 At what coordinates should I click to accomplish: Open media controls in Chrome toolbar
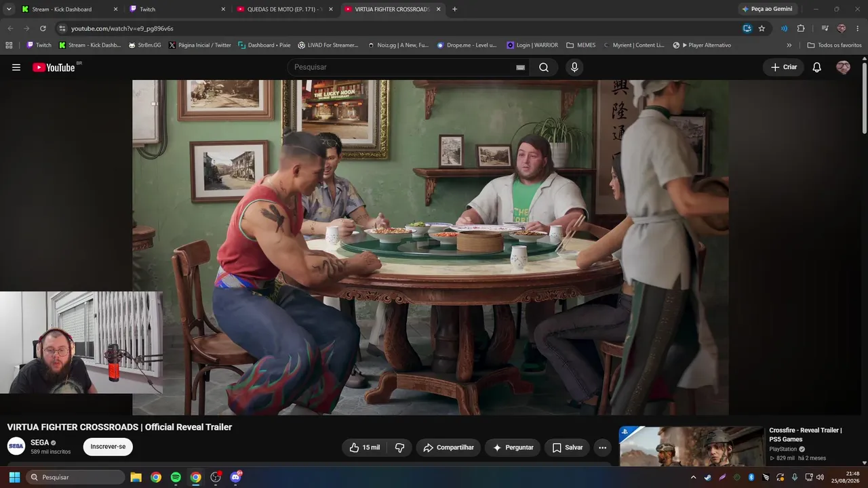click(825, 28)
